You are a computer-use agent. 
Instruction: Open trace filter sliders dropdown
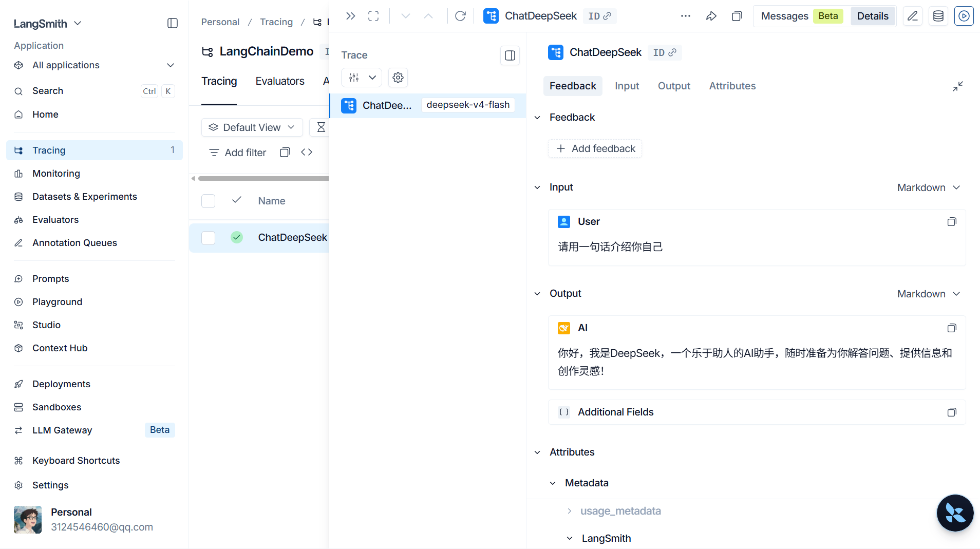[x=362, y=78]
